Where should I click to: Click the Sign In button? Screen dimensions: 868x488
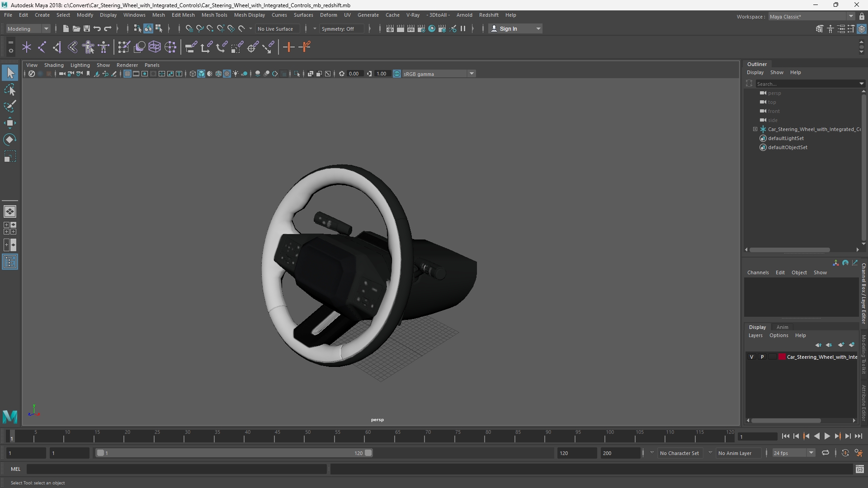pyautogui.click(x=515, y=28)
